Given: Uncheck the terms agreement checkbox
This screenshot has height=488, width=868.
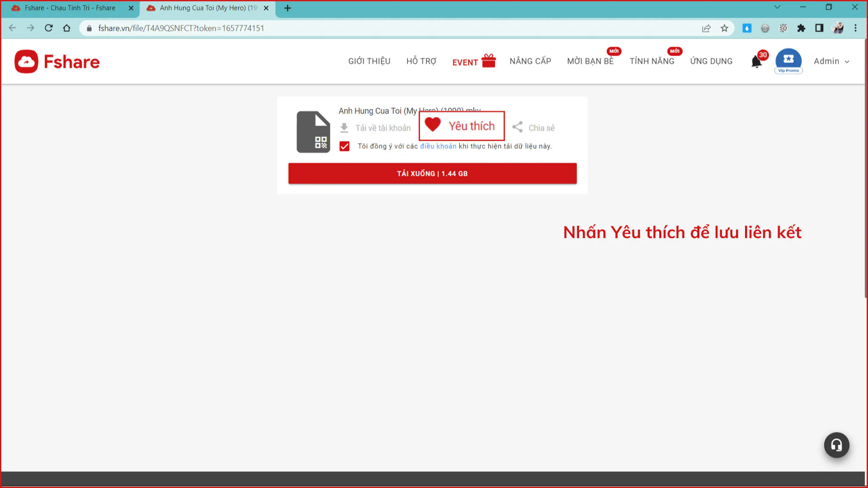Looking at the screenshot, I should tap(345, 146).
